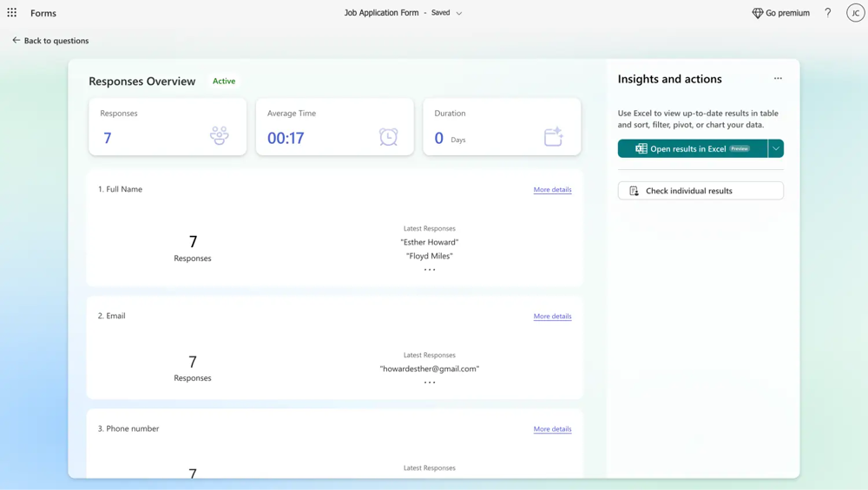The width and height of the screenshot is (868, 490).
Task: Click the Responses people icon
Action: pyautogui.click(x=219, y=136)
